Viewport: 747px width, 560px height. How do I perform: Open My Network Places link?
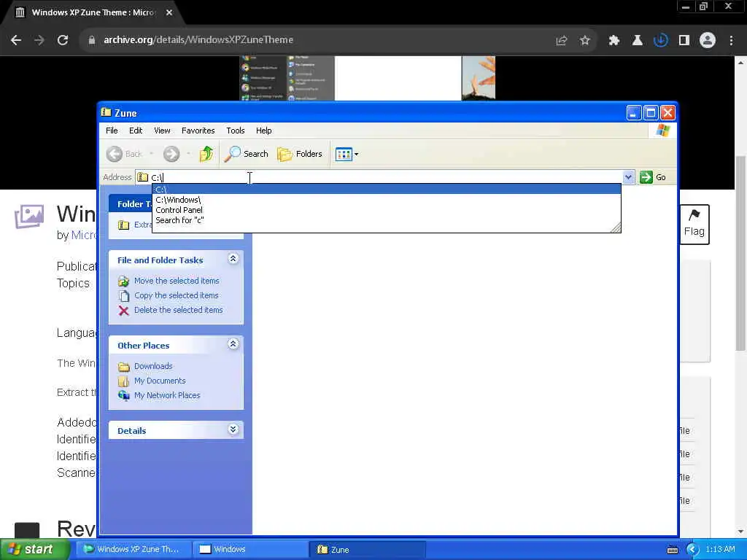click(167, 395)
